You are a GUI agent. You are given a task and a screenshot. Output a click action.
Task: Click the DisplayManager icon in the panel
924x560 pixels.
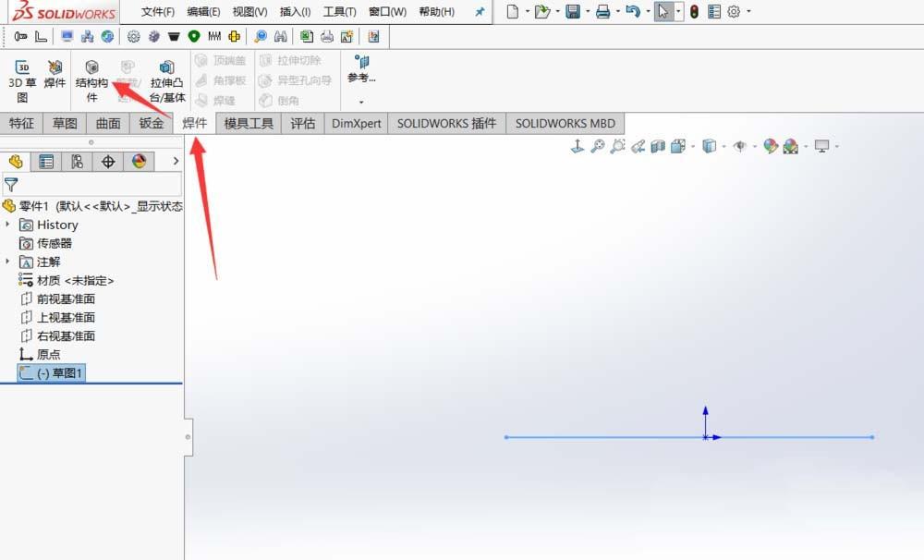click(x=137, y=161)
